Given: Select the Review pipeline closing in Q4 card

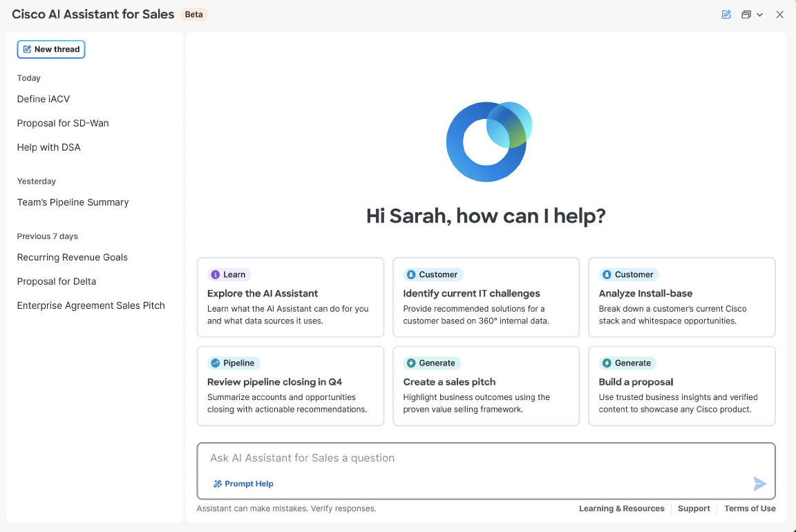Looking at the screenshot, I should click(x=290, y=386).
